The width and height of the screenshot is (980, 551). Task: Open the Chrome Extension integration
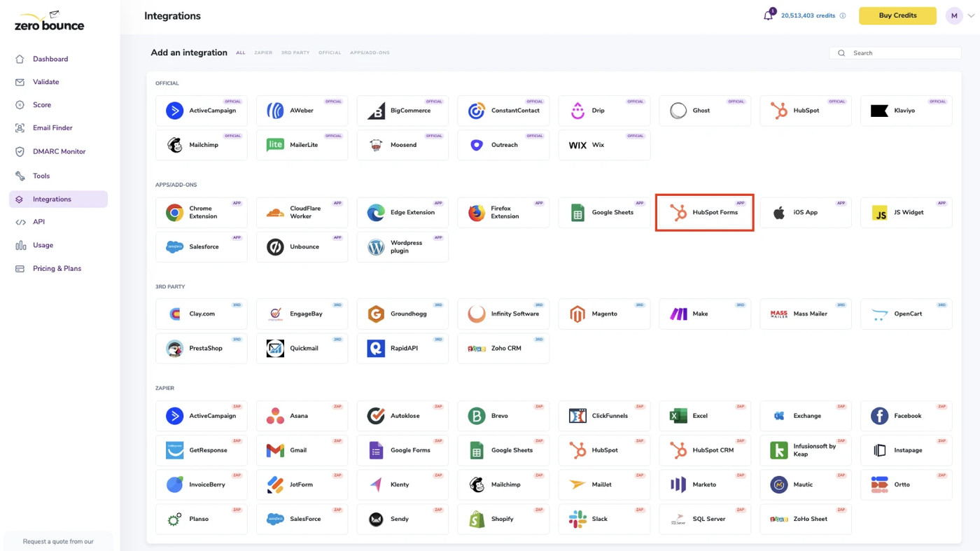click(x=201, y=211)
